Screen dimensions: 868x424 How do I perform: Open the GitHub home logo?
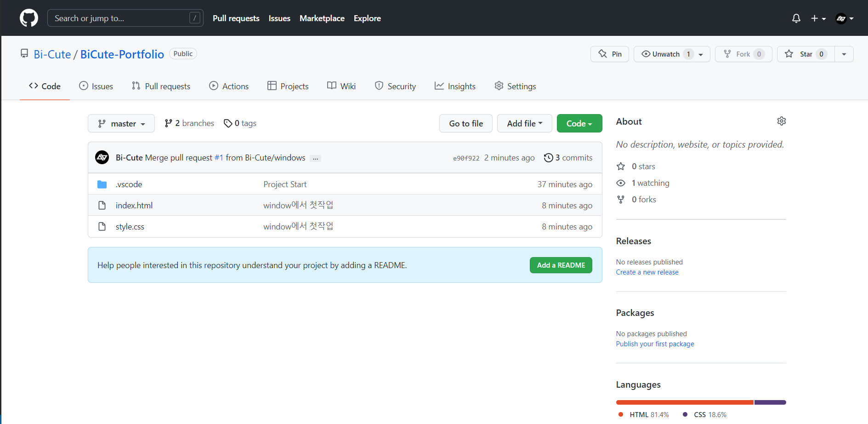[29, 18]
